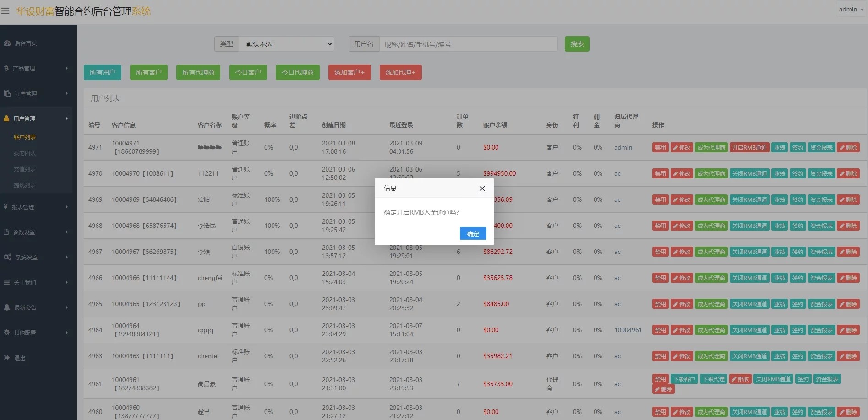Close RMB channel for chengfei (user 4966)
Screen dimensions: 868x420
(749, 278)
